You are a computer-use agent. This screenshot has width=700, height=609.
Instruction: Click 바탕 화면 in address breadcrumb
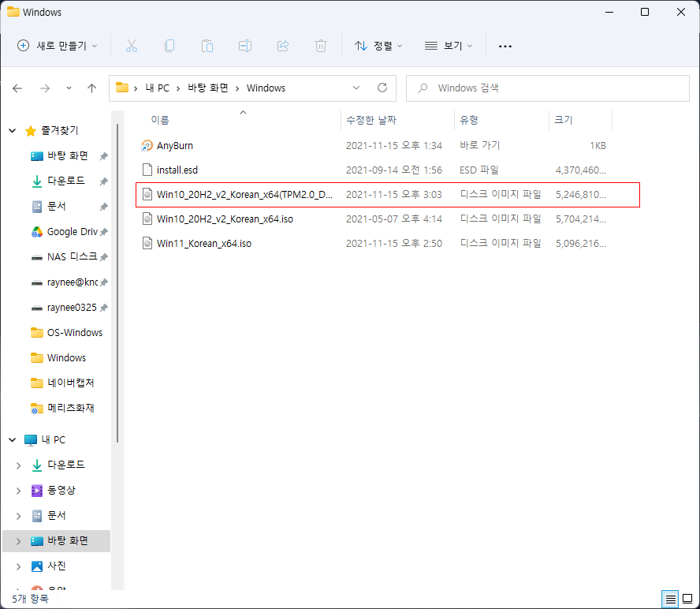[x=207, y=88]
